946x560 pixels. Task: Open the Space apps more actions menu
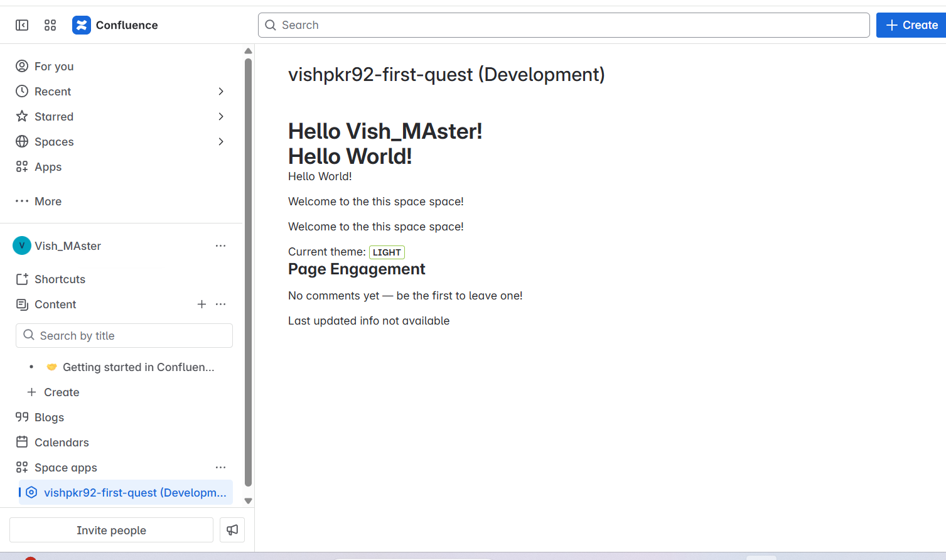pos(220,467)
